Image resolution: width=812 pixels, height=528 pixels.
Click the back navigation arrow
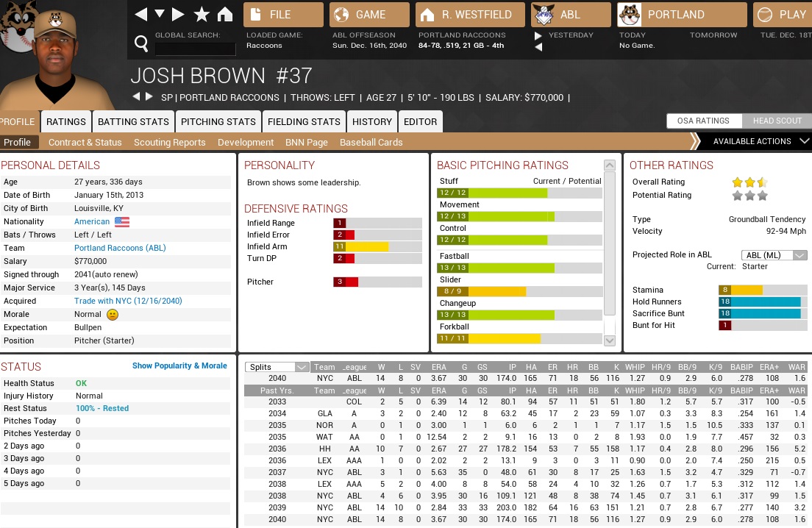[141, 15]
